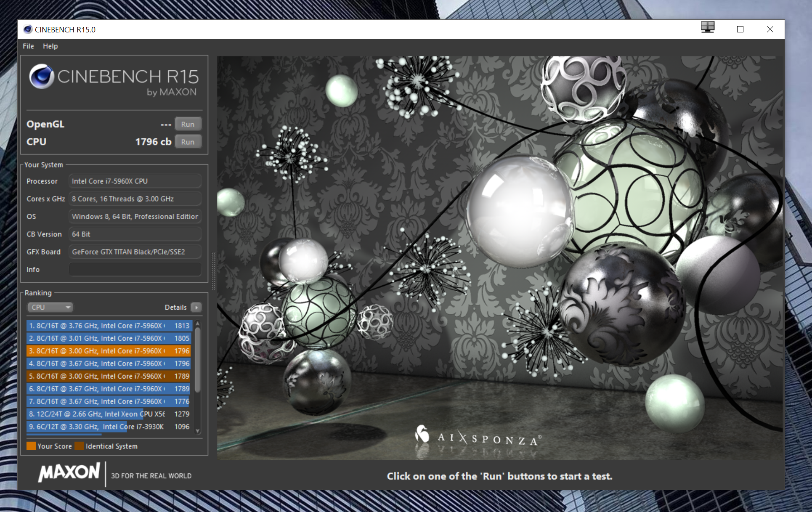Select ranking row 5 scoring 1789
The image size is (812, 512).
[x=109, y=376]
